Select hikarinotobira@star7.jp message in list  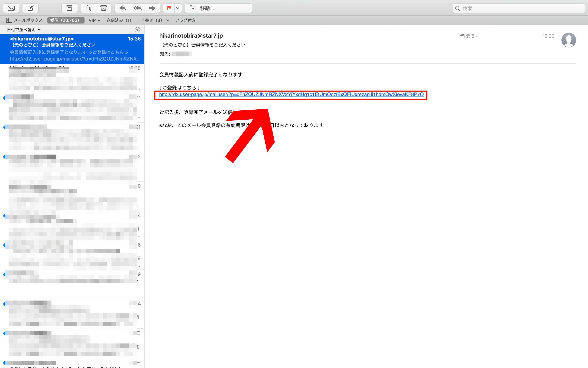[x=72, y=49]
